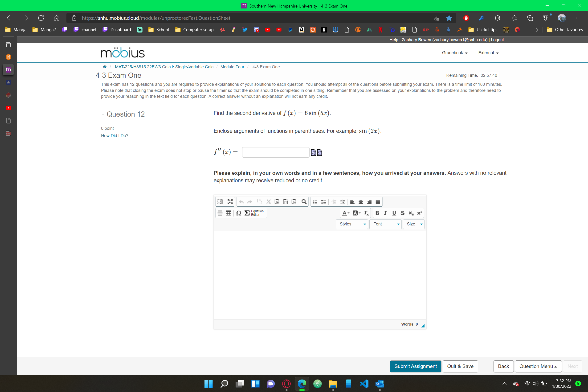Open the Styles dropdown
This screenshot has width=588, height=392.
[x=351, y=224]
